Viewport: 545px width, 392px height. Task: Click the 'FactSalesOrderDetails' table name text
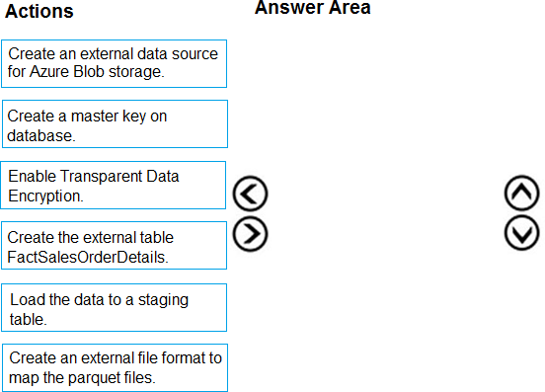pyautogui.click(x=88, y=257)
